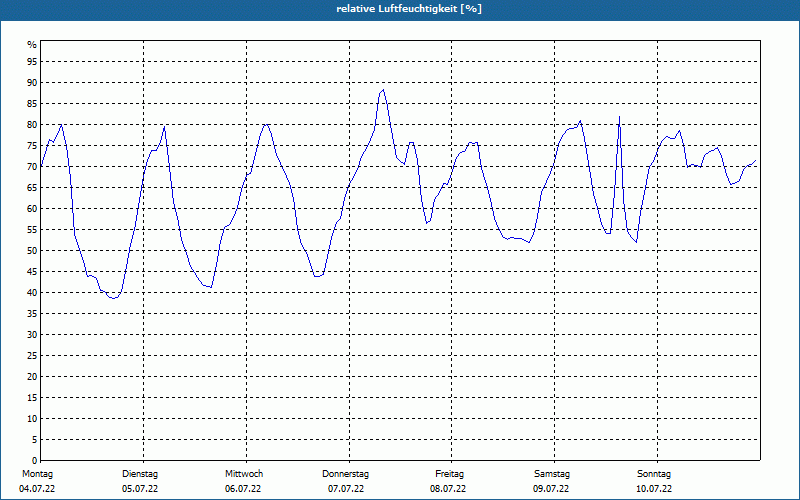
Task: Click the 90 value on the y-axis
Action: [x=32, y=83]
